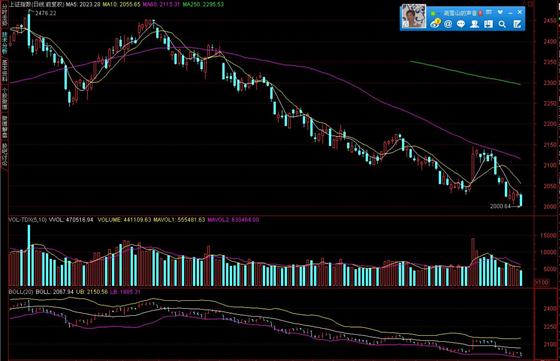The width and height of the screenshot is (560, 361).
Task: Select the 2000.84 low price marker
Action: (500, 206)
